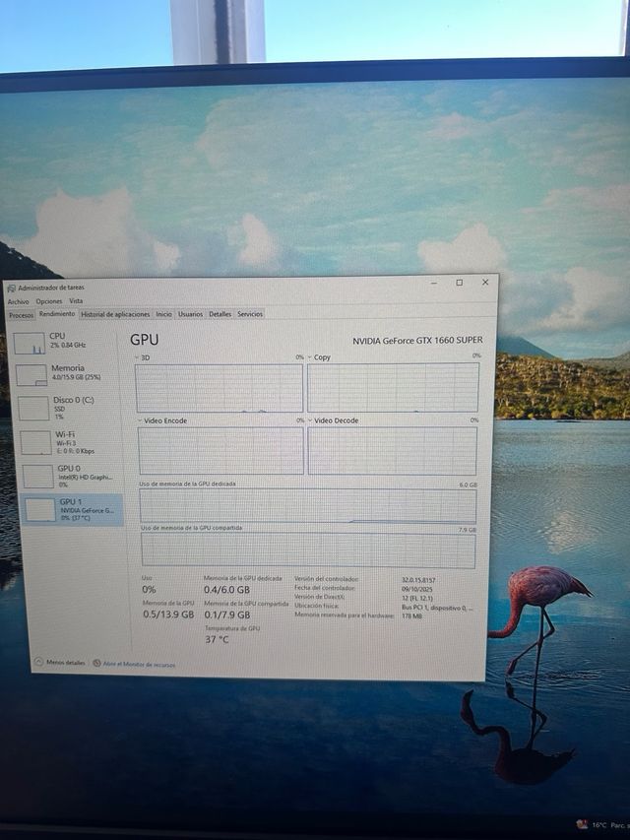Switch to the Historial de aplicaciones tab

(x=115, y=314)
